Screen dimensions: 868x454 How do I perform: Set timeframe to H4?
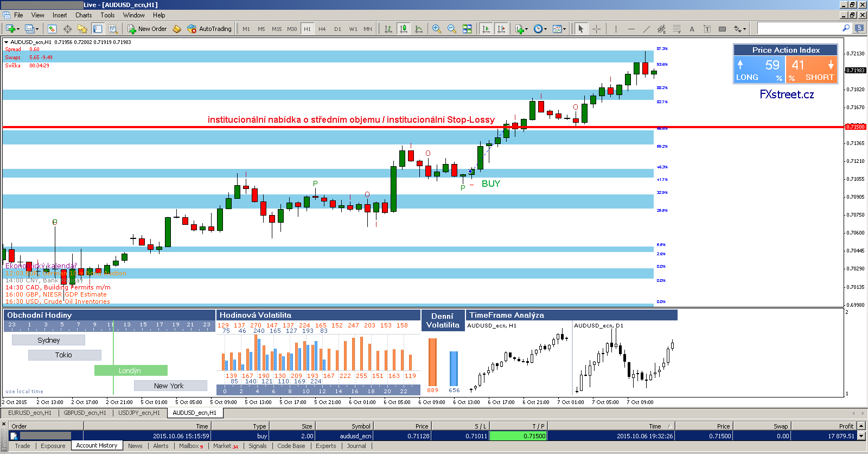(322, 29)
